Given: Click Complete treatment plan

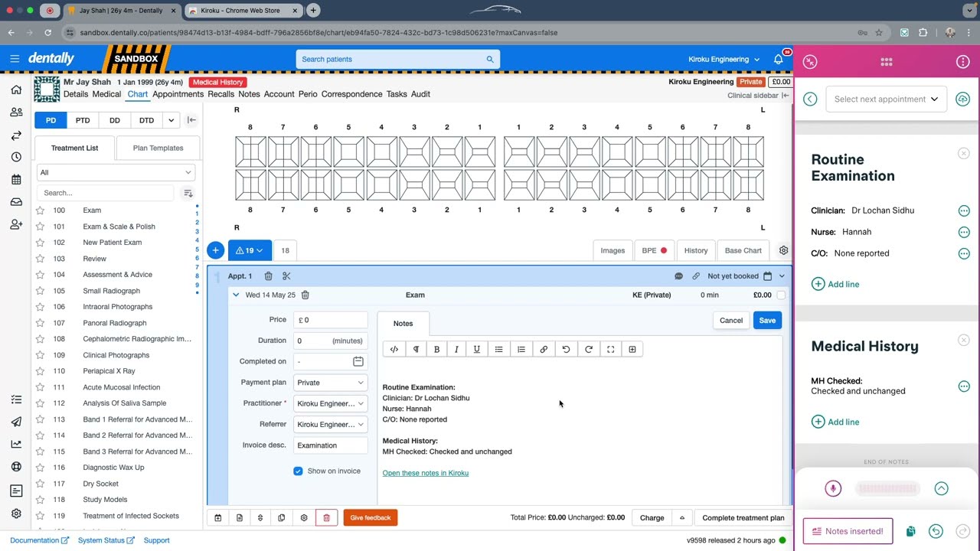Looking at the screenshot, I should (743, 518).
